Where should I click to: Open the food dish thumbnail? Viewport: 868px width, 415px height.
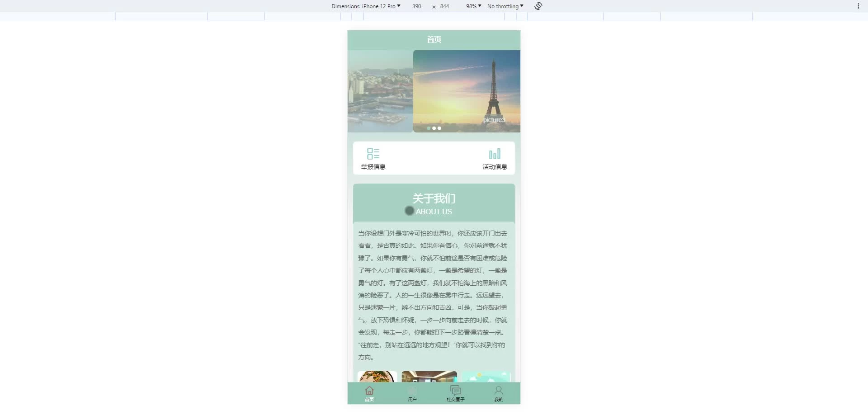pyautogui.click(x=377, y=377)
